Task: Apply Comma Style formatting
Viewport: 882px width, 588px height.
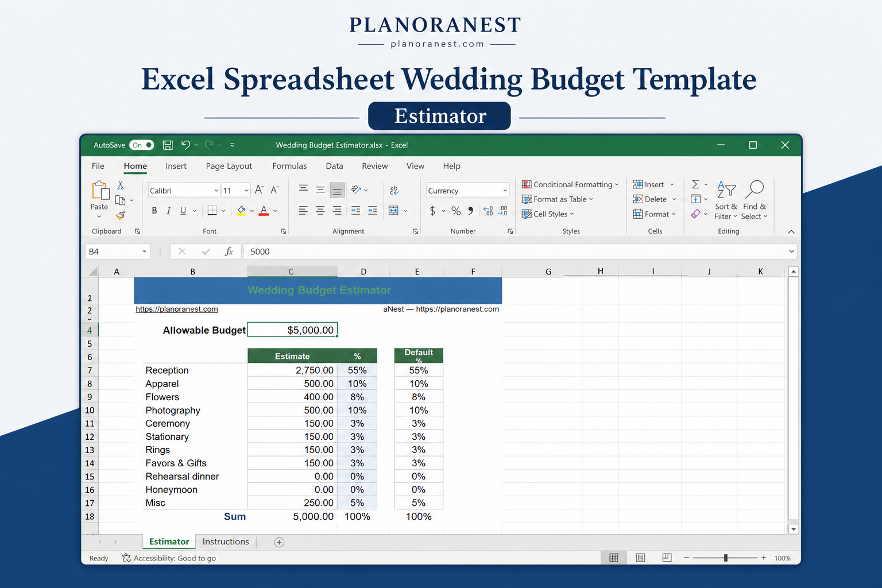Action: 471,211
